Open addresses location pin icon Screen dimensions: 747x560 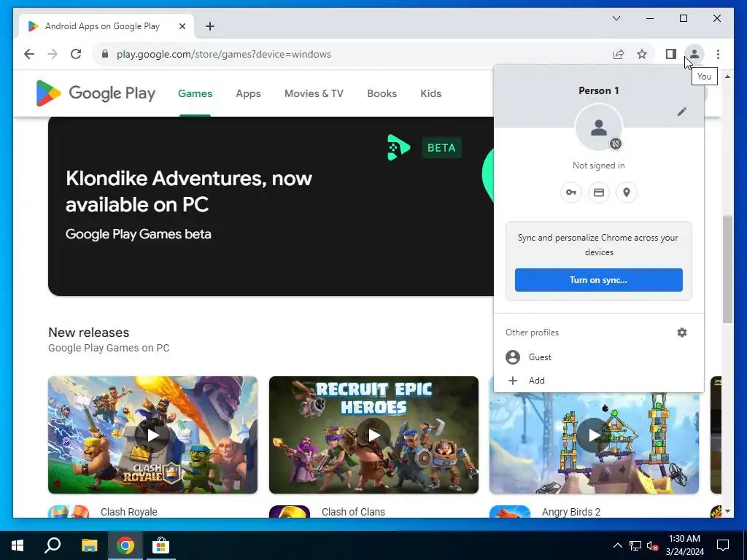[x=627, y=192]
